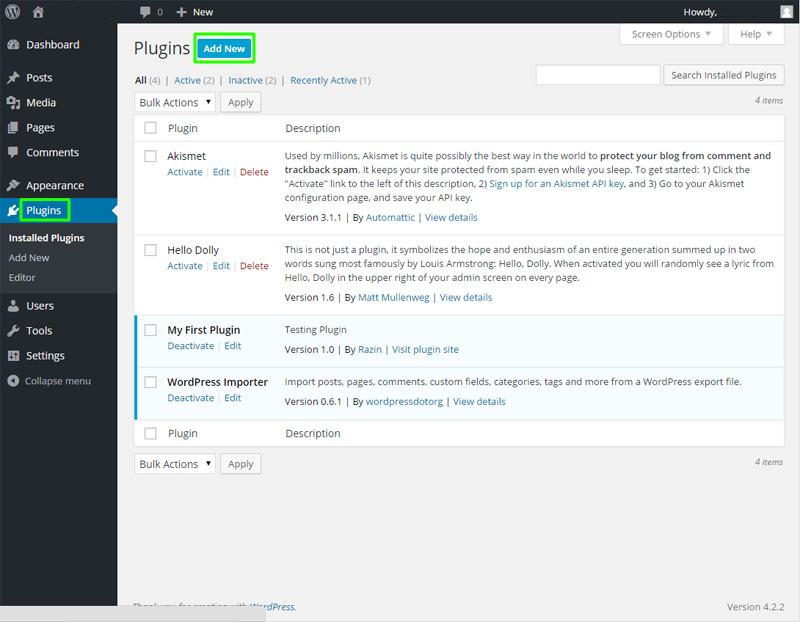
Task: Select Add New in the Plugins submenu
Action: [29, 258]
